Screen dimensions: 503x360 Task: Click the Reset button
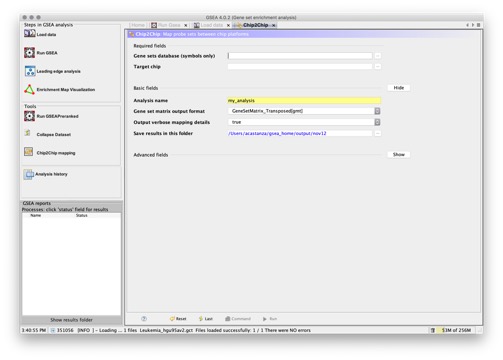point(178,319)
